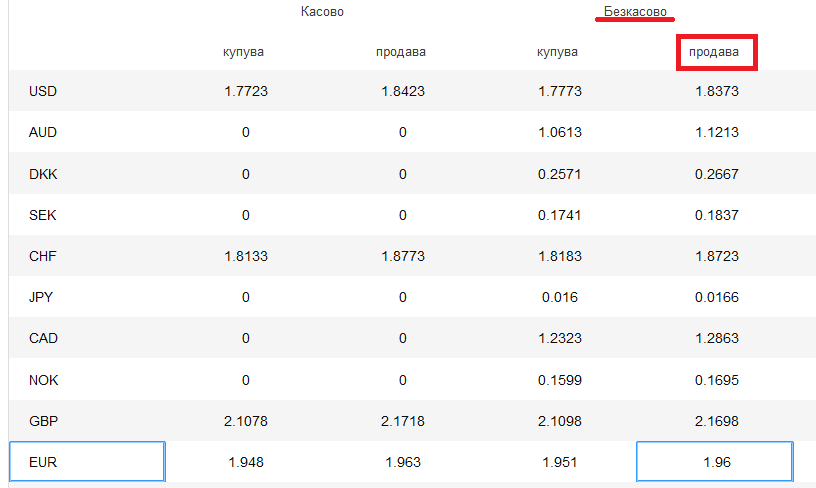This screenshot has height=488, width=816.
Task: Select the DKK sell rate 0.2667
Action: [716, 174]
